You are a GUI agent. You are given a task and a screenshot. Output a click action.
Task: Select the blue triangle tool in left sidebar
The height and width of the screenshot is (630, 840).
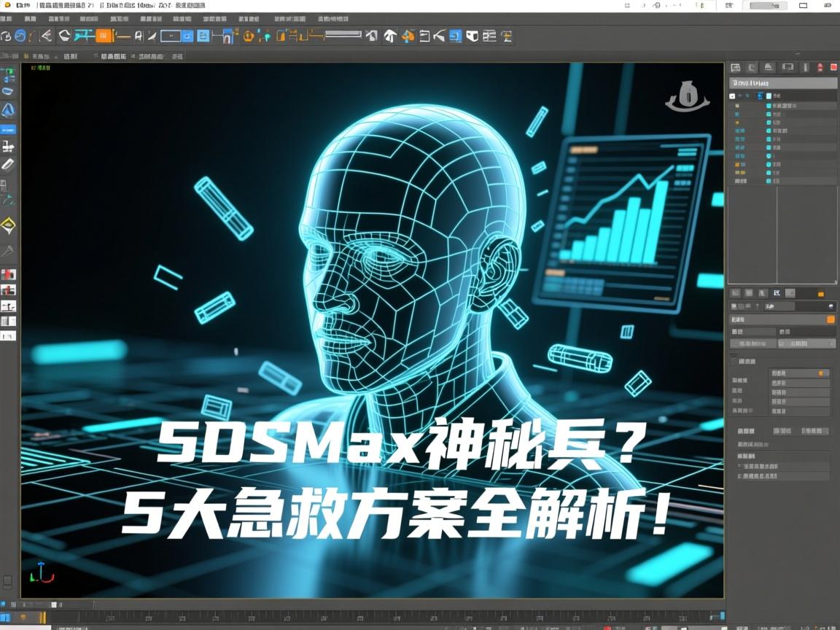click(x=9, y=109)
